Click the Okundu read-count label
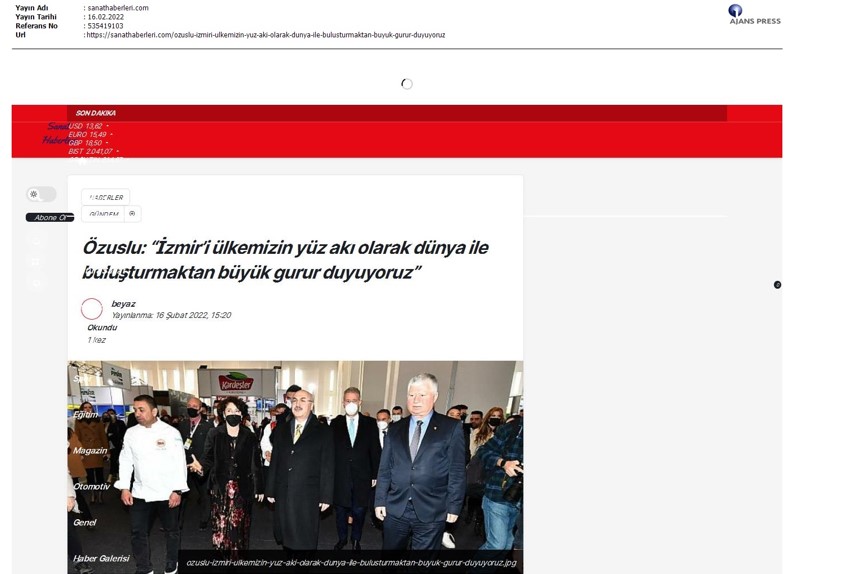This screenshot has width=858, height=574. coord(102,328)
